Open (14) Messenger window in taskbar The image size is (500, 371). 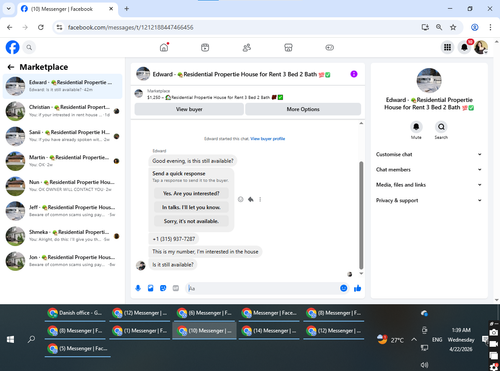[x=269, y=331]
